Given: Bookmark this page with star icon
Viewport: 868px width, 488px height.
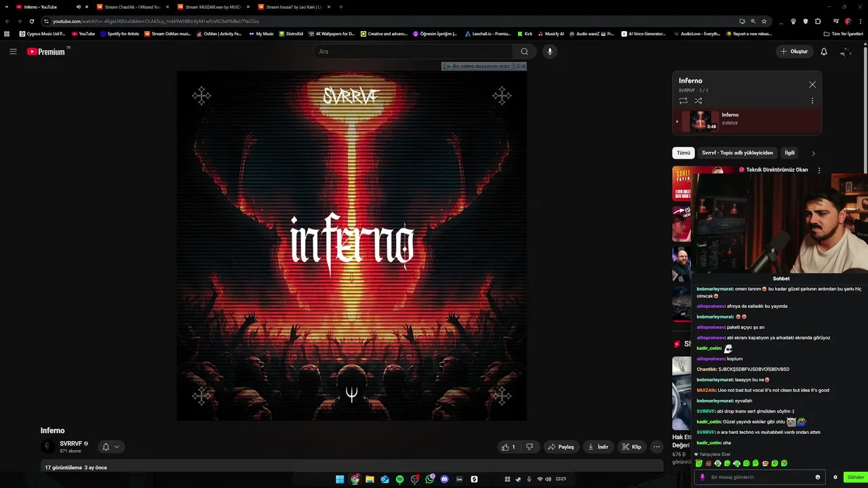Looking at the screenshot, I should coord(764,21).
